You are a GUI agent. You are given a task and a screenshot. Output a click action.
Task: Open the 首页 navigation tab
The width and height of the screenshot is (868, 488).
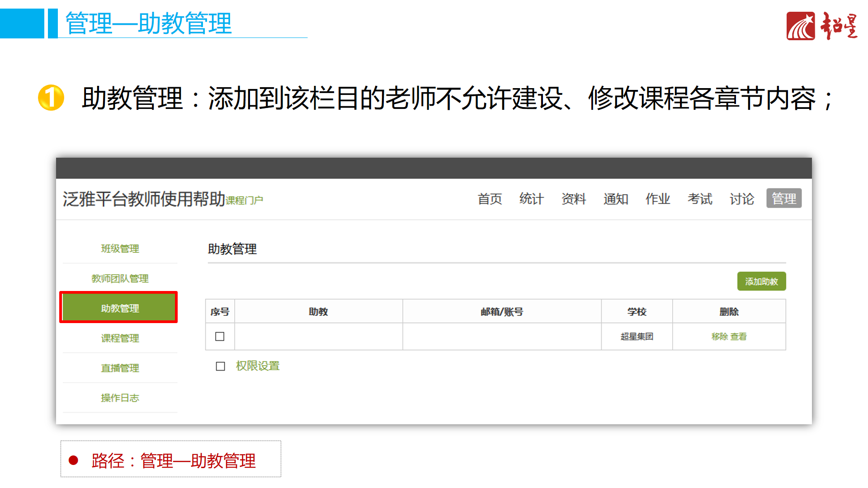click(490, 199)
